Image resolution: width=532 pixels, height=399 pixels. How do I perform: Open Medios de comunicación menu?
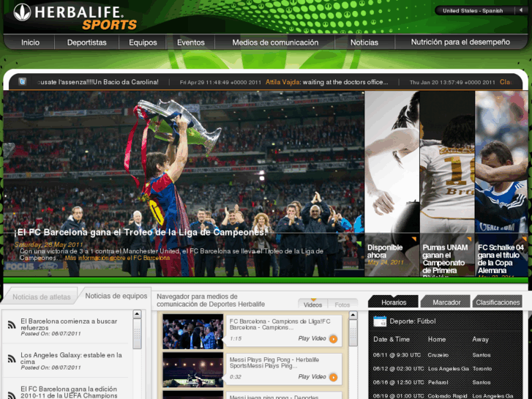tap(275, 42)
